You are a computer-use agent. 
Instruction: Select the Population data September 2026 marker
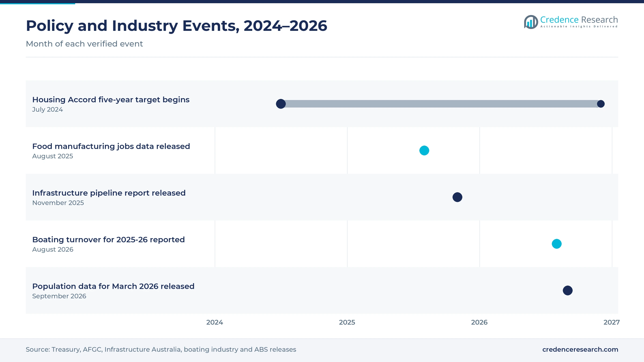click(x=568, y=290)
